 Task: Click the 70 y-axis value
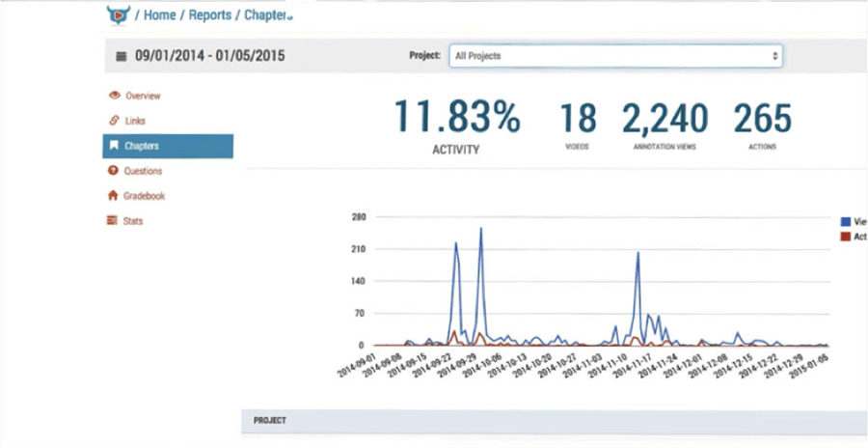pos(360,313)
